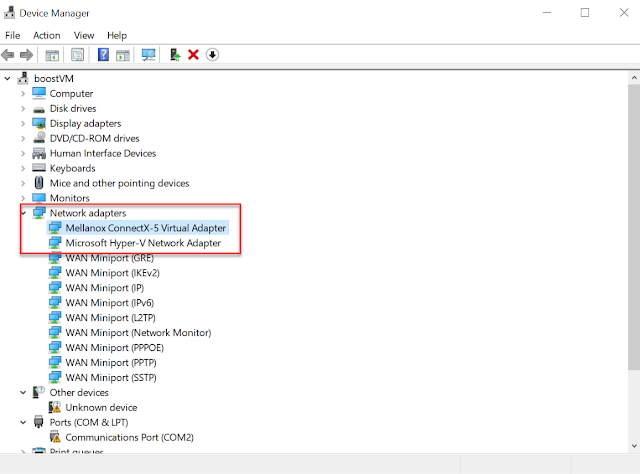The image size is (640, 474).
Task: Expand the Disk drives category
Action: pos(23,109)
